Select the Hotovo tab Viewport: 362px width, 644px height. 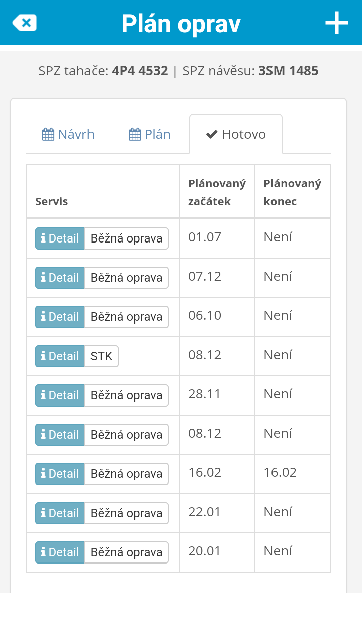(236, 134)
